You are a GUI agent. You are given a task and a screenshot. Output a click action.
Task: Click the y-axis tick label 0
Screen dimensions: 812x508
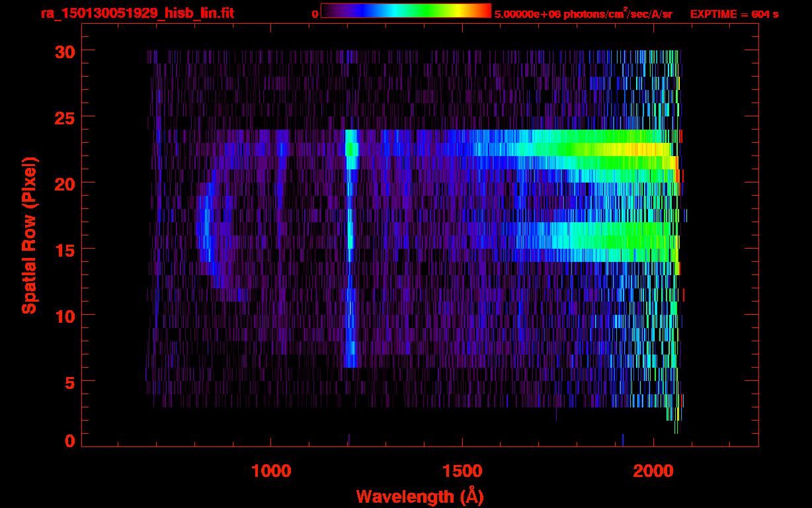tap(70, 441)
